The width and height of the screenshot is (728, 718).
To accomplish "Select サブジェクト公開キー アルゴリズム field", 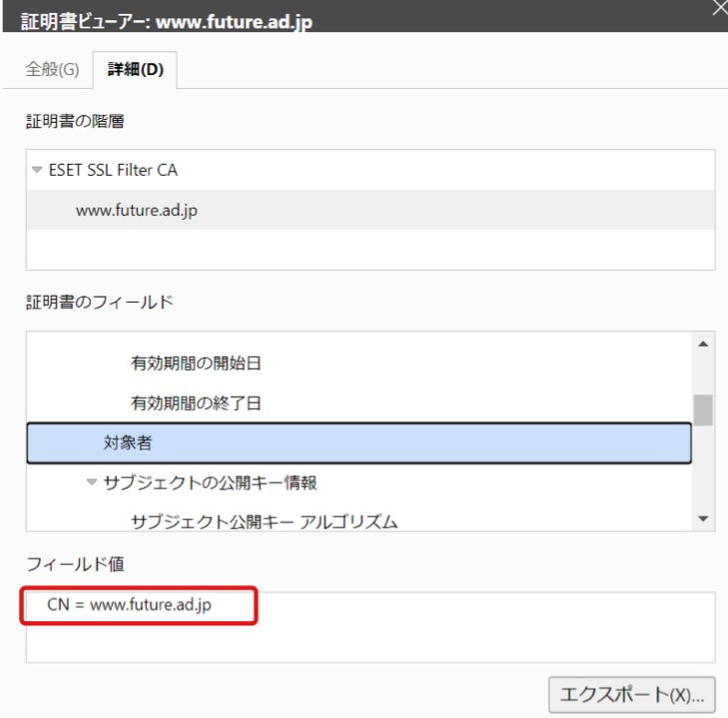I will click(x=265, y=522).
